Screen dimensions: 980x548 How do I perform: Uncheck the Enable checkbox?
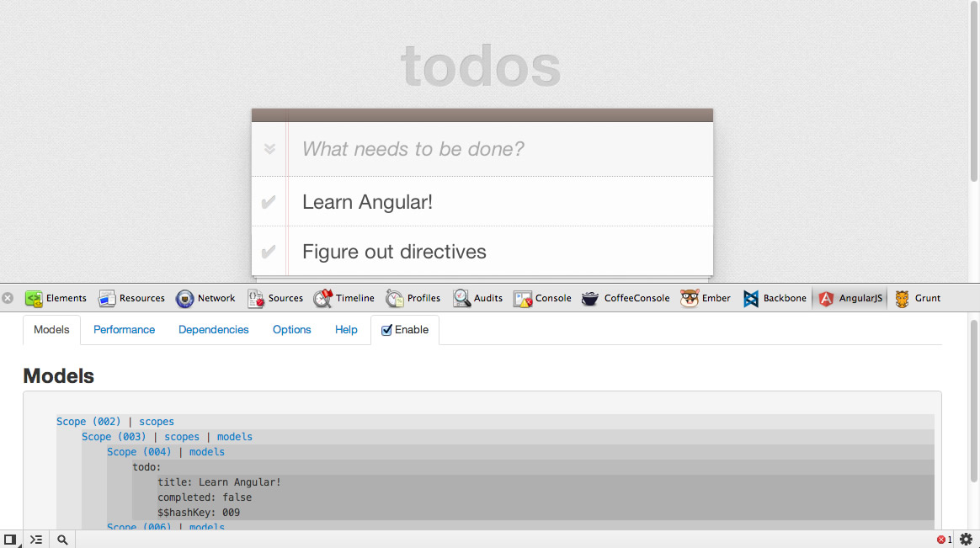click(x=387, y=330)
